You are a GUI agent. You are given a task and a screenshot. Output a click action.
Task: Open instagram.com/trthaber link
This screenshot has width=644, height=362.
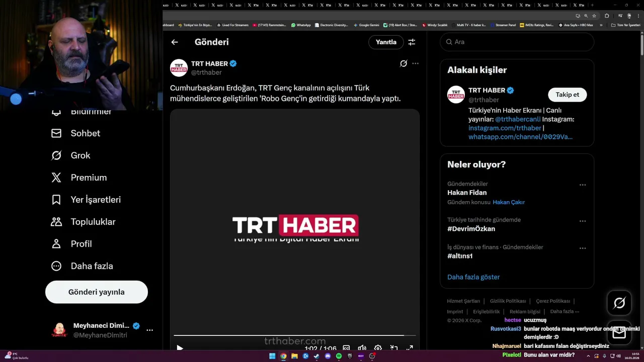(505, 128)
